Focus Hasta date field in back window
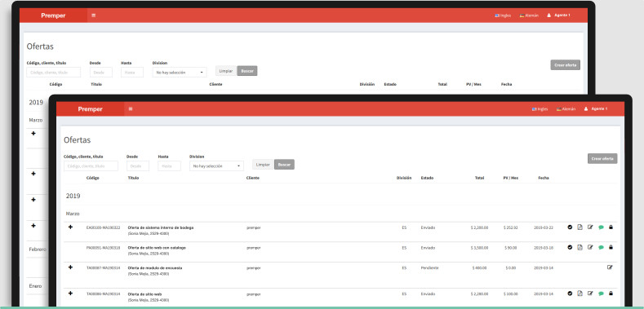The image size is (644, 309). [132, 73]
